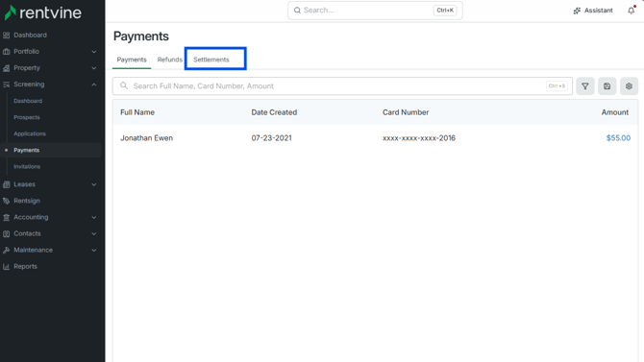Click the save view icon
644x362 pixels.
(x=607, y=86)
